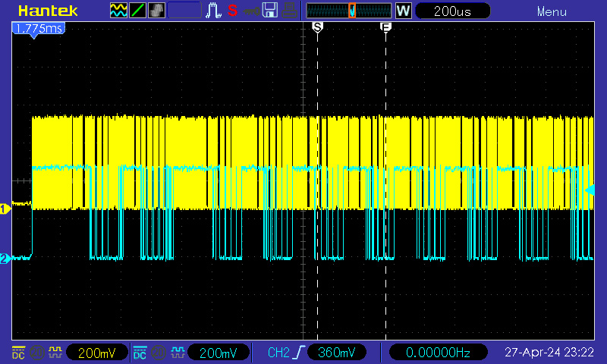Click the dual waveform display icon
The width and height of the screenshot is (607, 364).
click(118, 11)
